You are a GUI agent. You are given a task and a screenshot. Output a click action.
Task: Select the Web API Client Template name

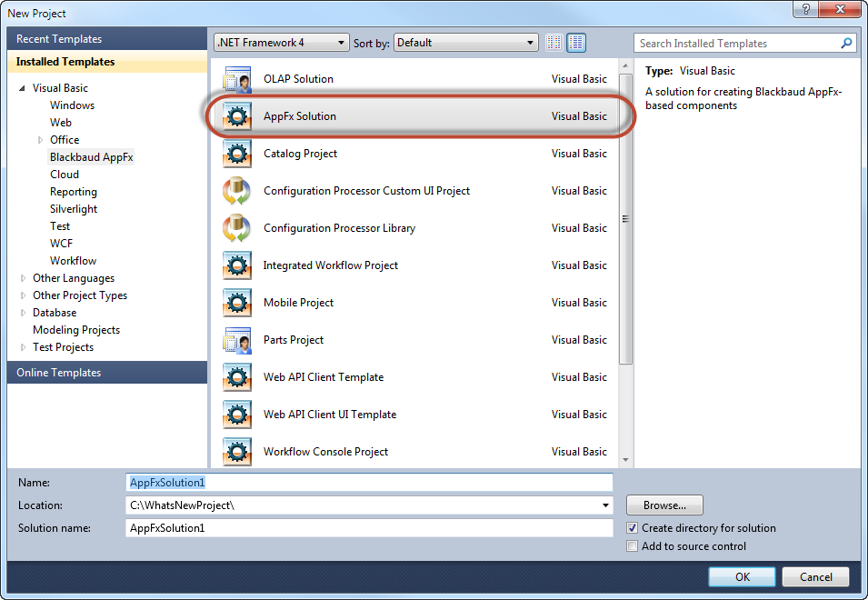pyautogui.click(x=324, y=377)
